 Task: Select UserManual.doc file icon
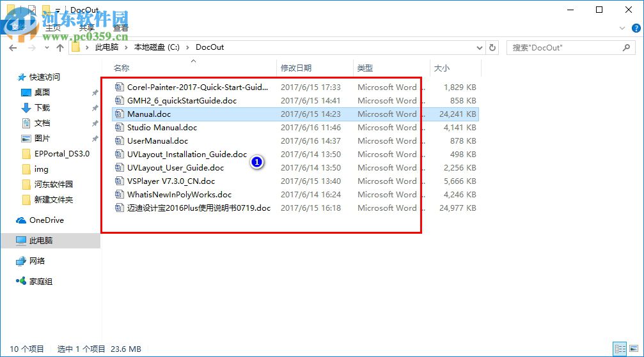point(119,141)
